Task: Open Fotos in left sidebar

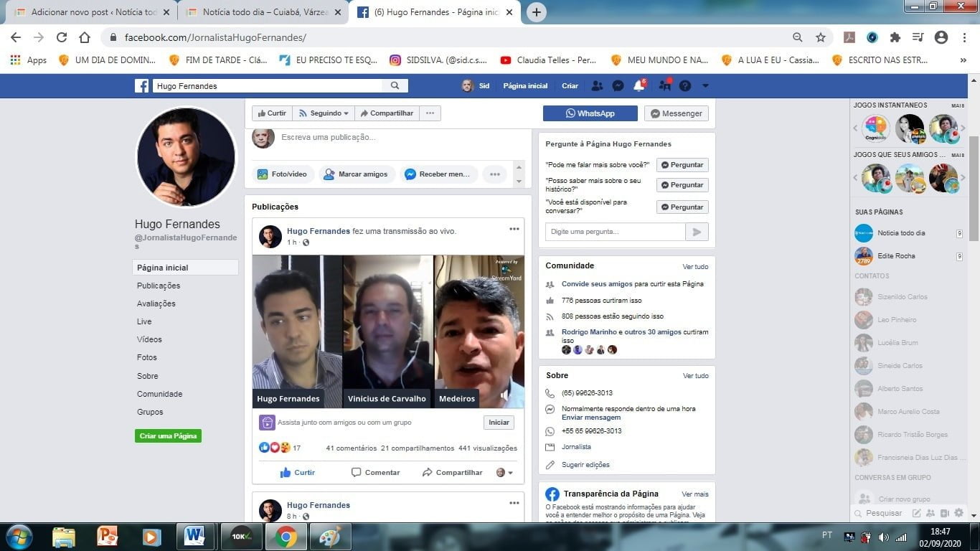Action: point(147,357)
